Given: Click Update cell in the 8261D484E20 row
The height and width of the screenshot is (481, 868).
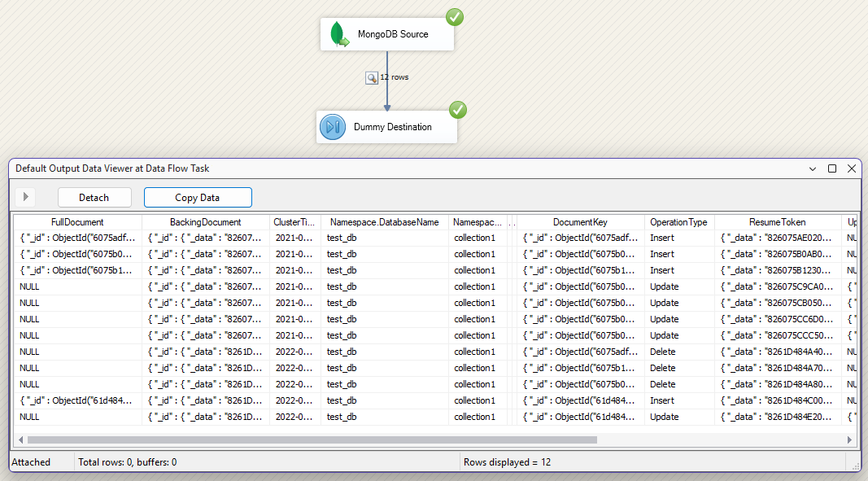Looking at the screenshot, I should pyautogui.click(x=678, y=417).
